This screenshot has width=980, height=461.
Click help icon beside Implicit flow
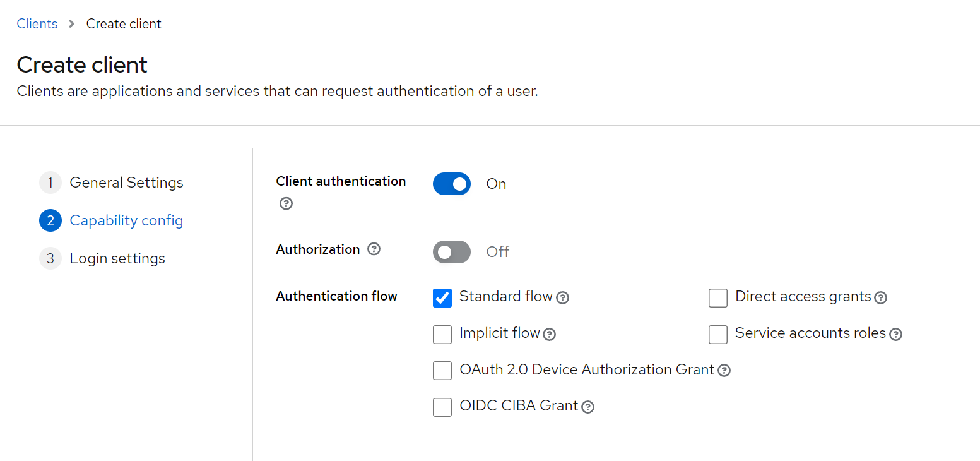[550, 334]
